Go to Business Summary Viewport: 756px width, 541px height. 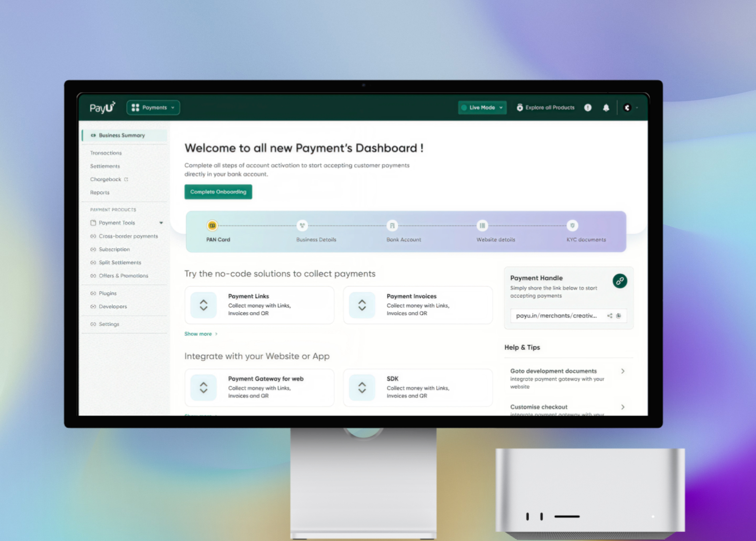click(121, 135)
